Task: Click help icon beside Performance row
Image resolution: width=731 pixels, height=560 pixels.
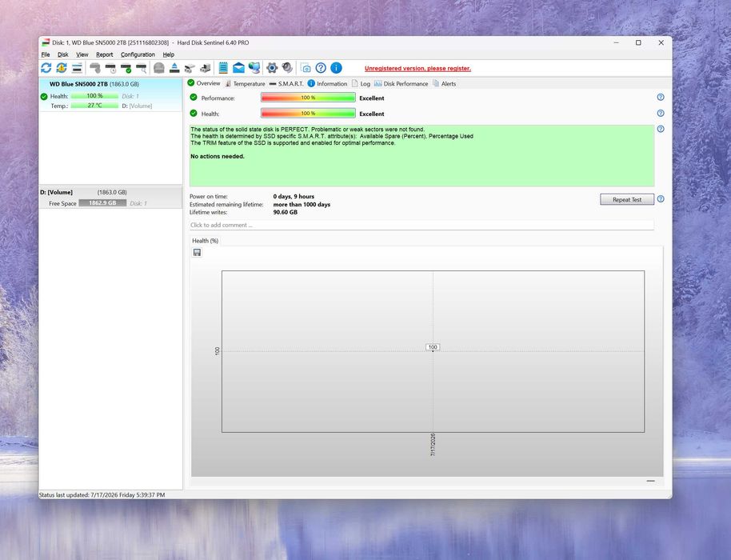Action: pyautogui.click(x=660, y=97)
